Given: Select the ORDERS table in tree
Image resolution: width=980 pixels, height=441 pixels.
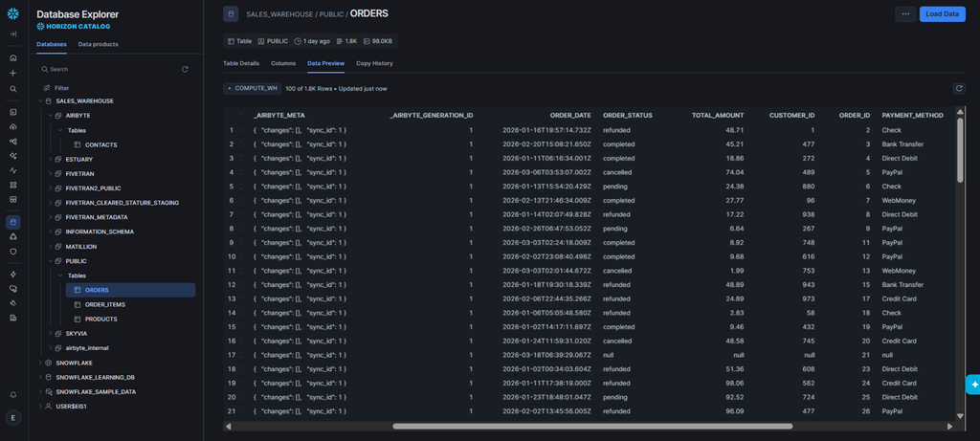Looking at the screenshot, I should (130, 290).
